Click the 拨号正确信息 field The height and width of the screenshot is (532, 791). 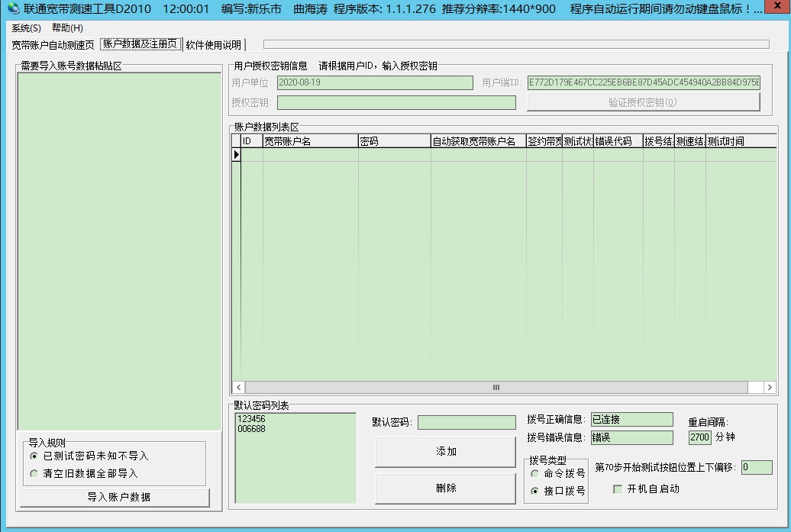click(632, 420)
